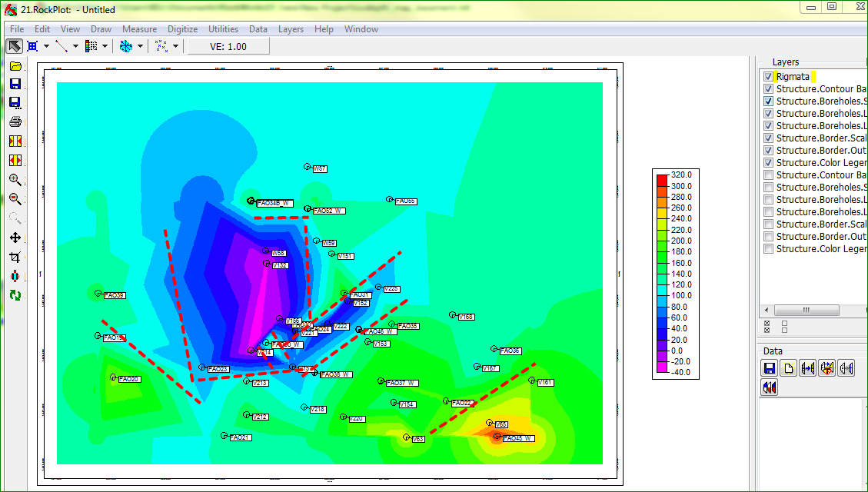Enable the unchecked Structure.Color Legend layer

[768, 249]
